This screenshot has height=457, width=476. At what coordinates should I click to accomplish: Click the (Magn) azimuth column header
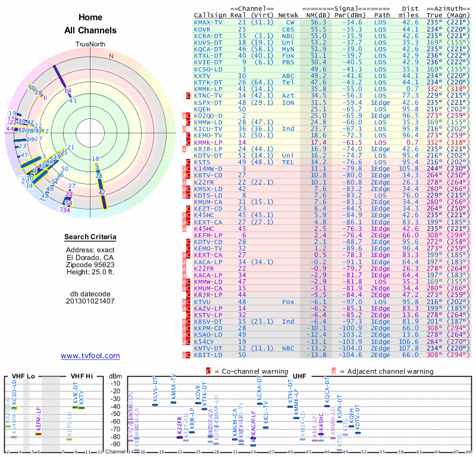[x=458, y=15]
